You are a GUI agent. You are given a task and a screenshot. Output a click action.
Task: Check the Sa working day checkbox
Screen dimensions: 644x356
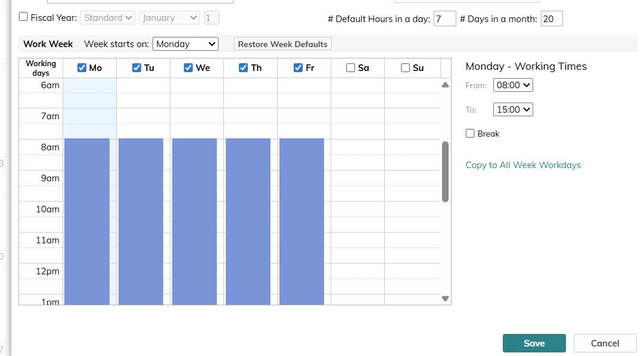coord(350,68)
